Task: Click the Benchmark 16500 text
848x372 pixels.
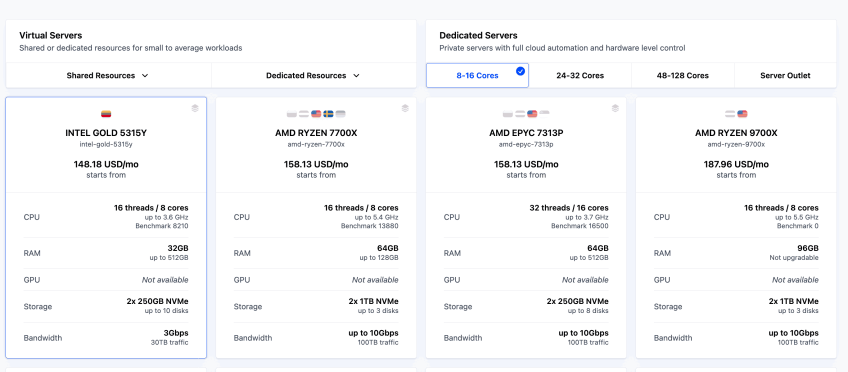Action: click(580, 226)
